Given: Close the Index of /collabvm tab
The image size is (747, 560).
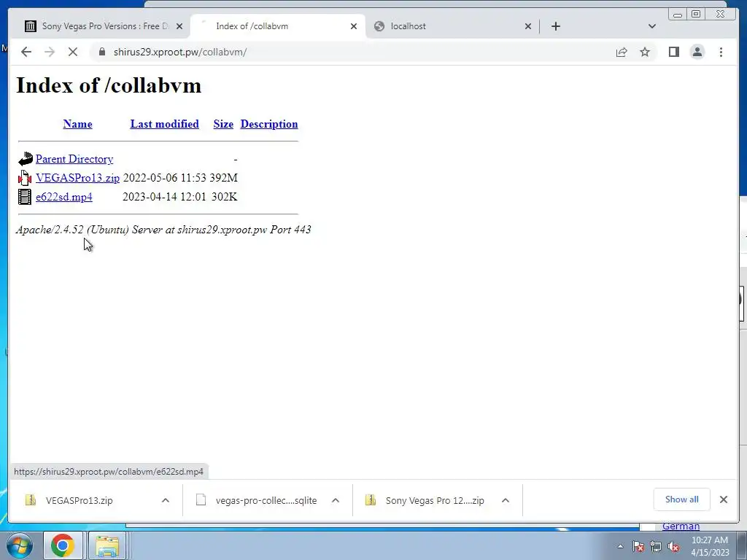Looking at the screenshot, I should pyautogui.click(x=354, y=26).
